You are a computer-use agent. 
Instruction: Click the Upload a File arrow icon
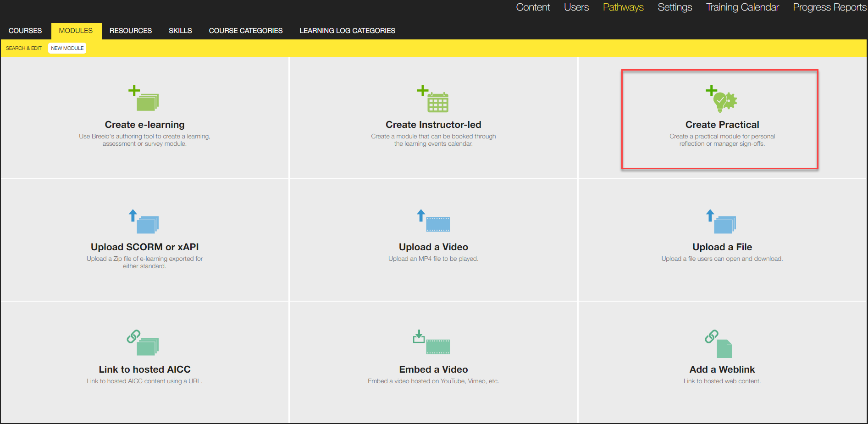(x=710, y=215)
